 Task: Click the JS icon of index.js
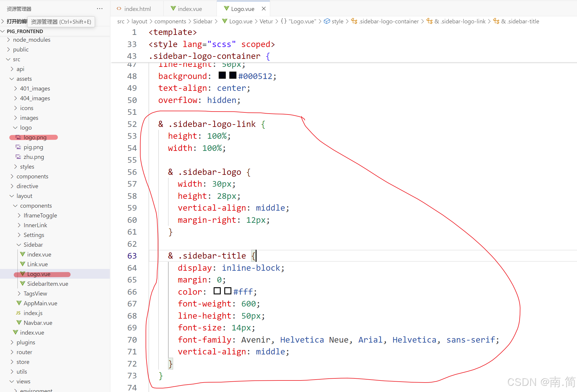coord(18,313)
